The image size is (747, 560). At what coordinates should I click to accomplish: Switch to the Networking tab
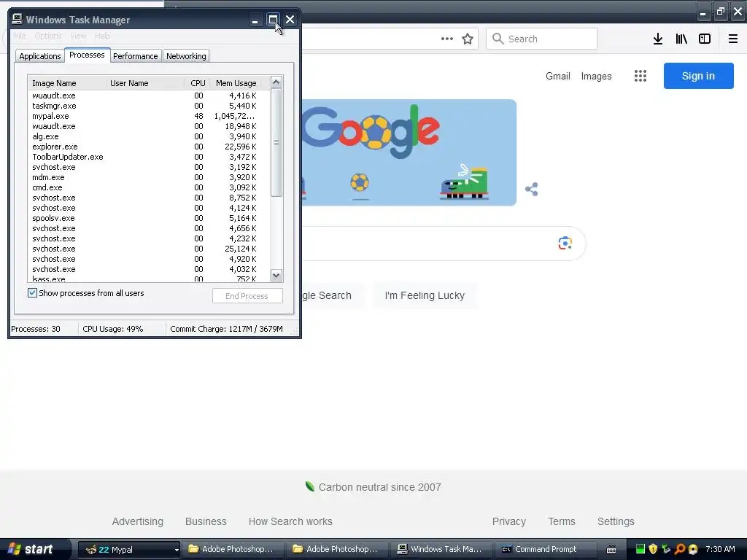(x=186, y=55)
